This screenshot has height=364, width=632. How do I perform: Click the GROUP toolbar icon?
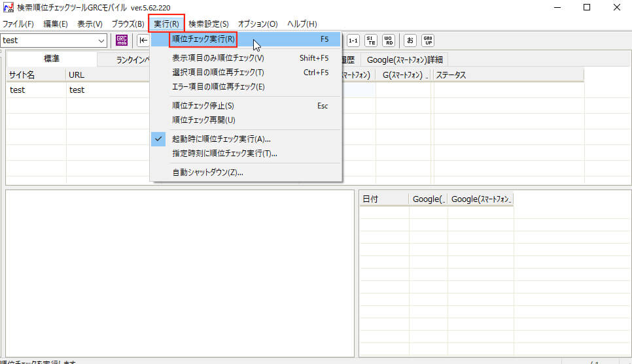[428, 41]
